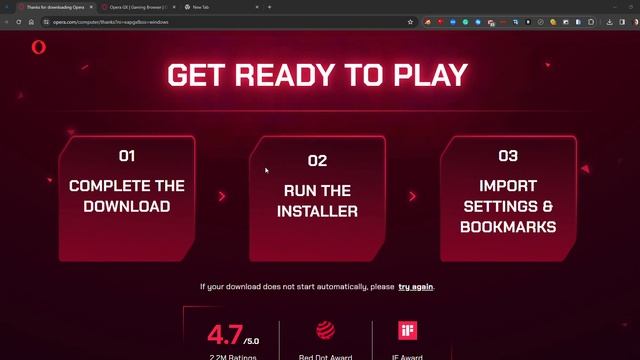Click the green circular extension icon
This screenshot has height=360, width=640.
(x=465, y=22)
